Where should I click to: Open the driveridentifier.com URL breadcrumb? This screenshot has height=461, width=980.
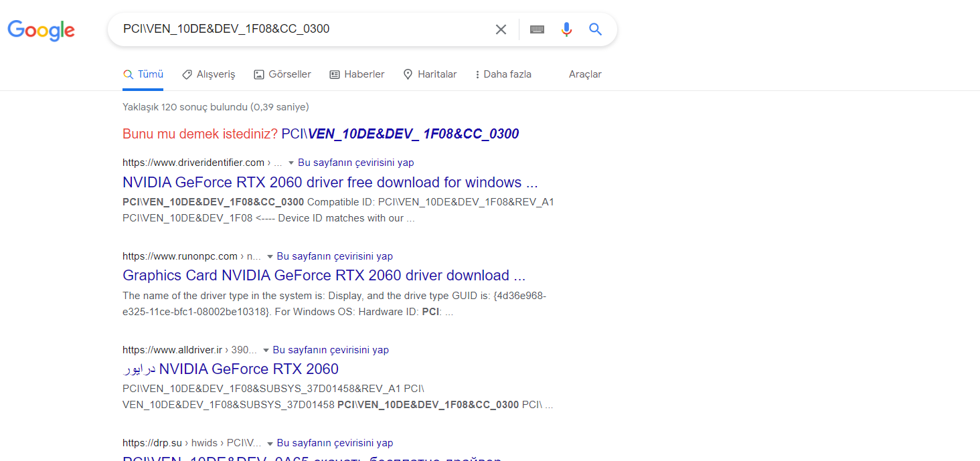coord(202,163)
